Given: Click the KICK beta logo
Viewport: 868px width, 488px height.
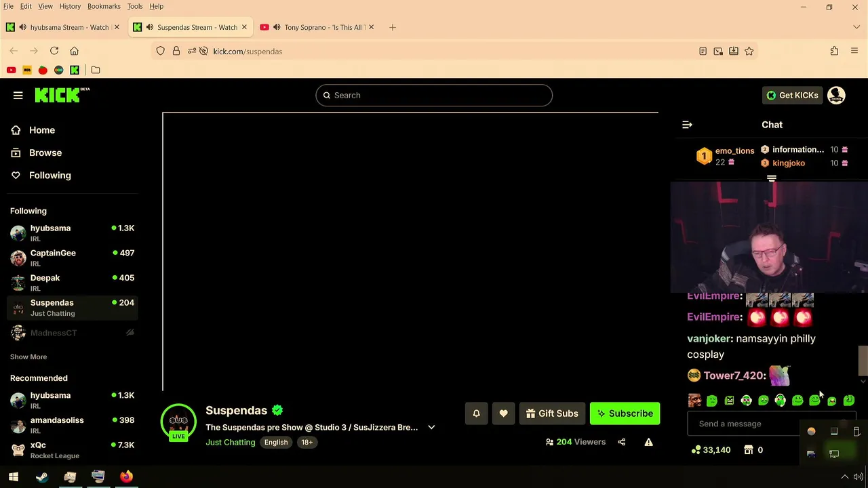Looking at the screenshot, I should coord(62,95).
